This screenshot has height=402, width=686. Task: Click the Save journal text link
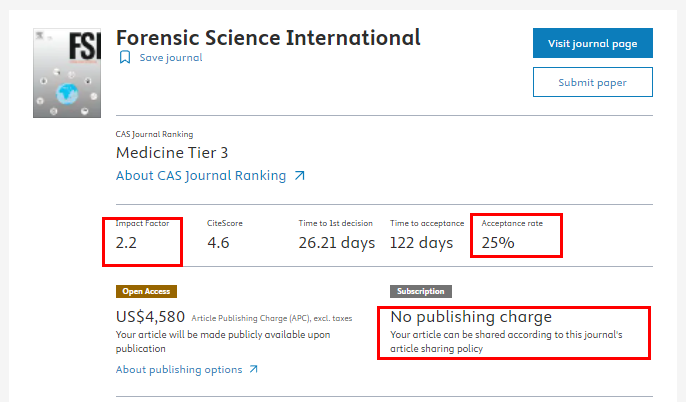(x=171, y=58)
